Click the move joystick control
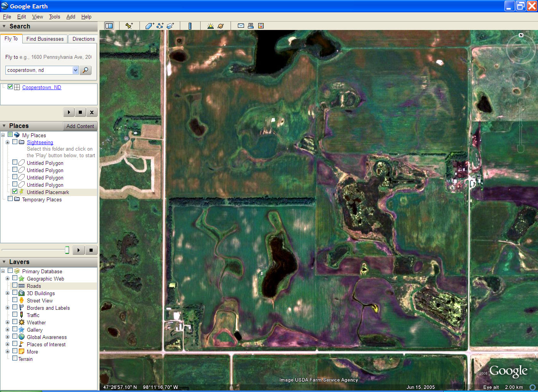Viewport: 538px width, 392px height. click(521, 80)
